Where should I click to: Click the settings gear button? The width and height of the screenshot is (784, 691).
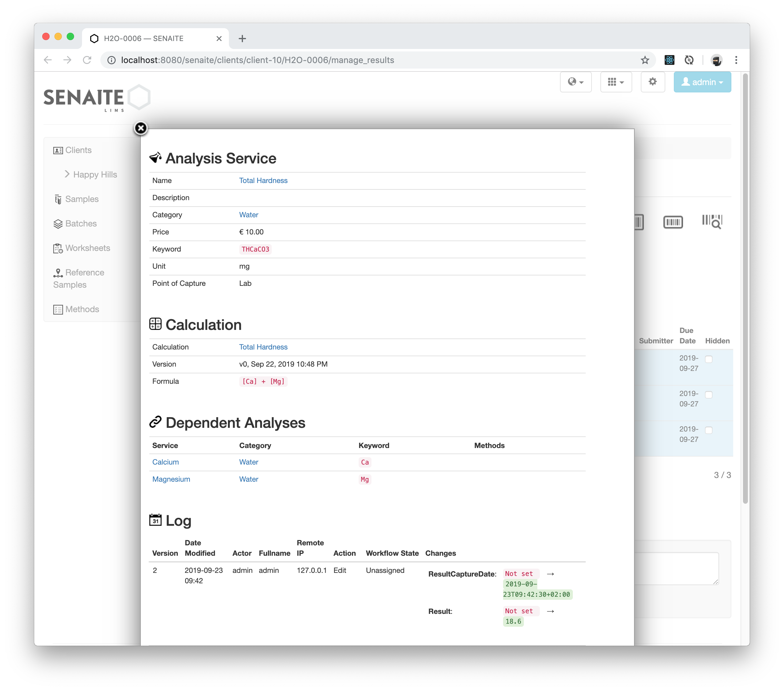652,82
